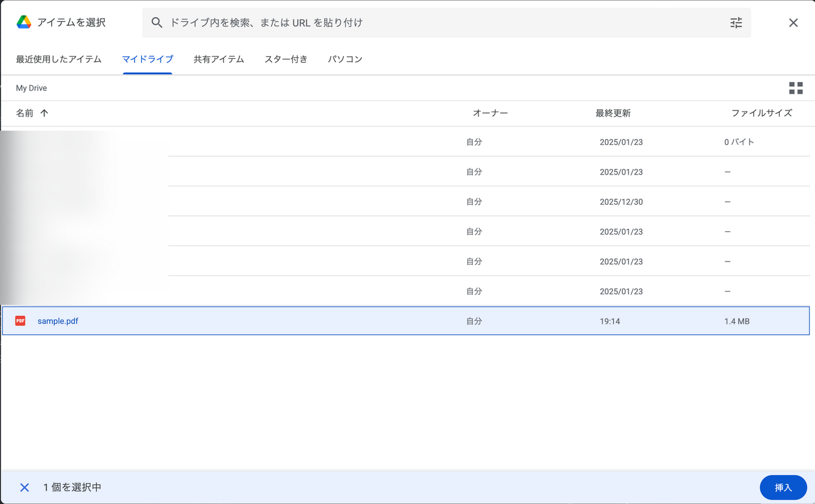Click the 1.4 MB size cell
The image size is (815, 504).
pos(737,321)
